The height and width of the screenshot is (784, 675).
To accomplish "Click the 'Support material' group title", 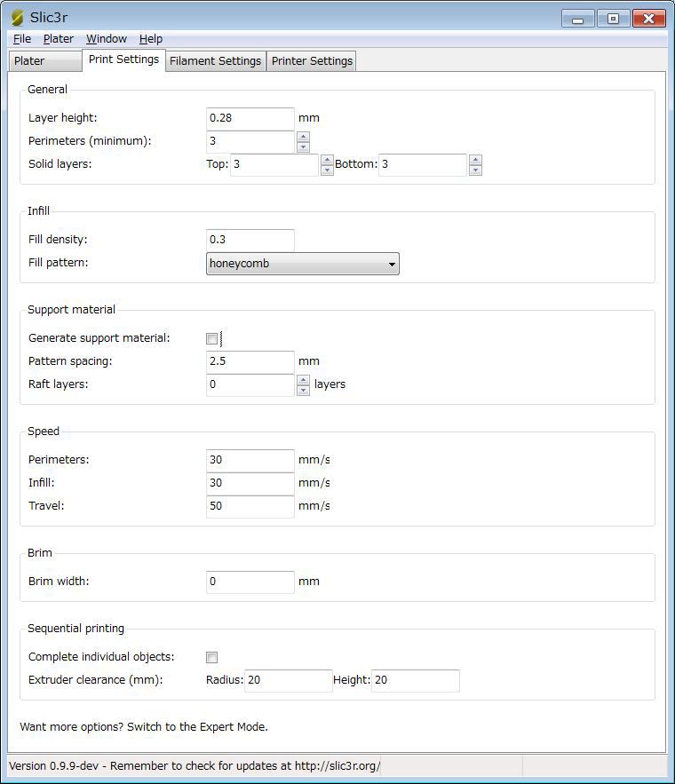I will click(72, 310).
